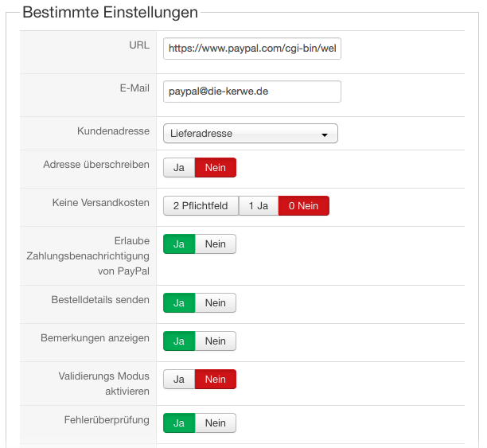Enable Bestelldetails senden with Ja

coord(179,303)
